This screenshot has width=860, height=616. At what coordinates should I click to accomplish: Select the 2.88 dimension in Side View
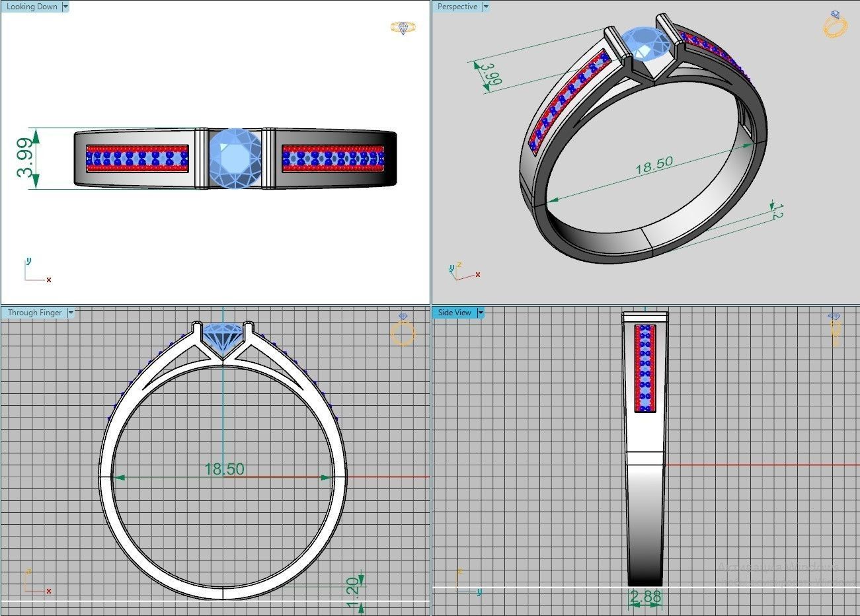click(645, 597)
